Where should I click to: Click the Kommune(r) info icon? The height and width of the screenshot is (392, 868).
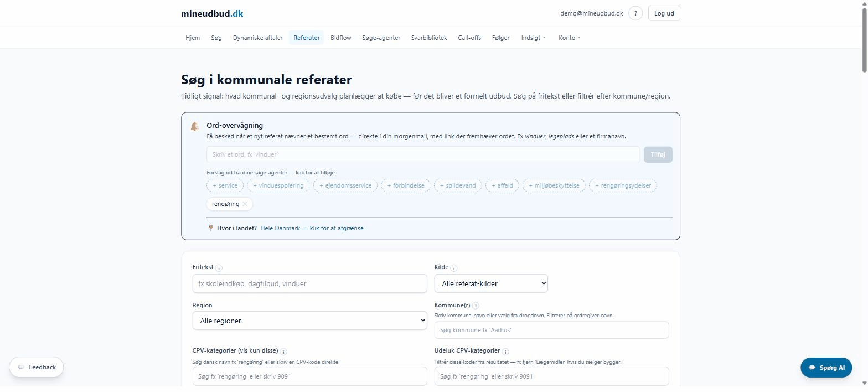pyautogui.click(x=476, y=306)
